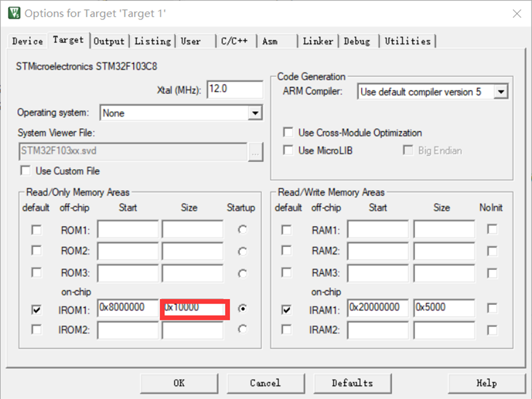The width and height of the screenshot is (532, 399).
Task: Click the ROM3 Size field
Action: [x=193, y=273]
